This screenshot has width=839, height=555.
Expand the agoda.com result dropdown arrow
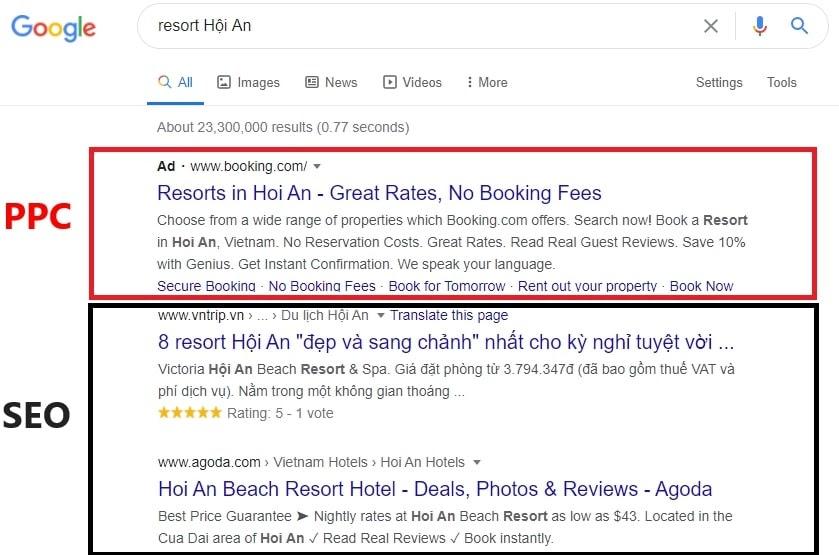click(x=477, y=463)
